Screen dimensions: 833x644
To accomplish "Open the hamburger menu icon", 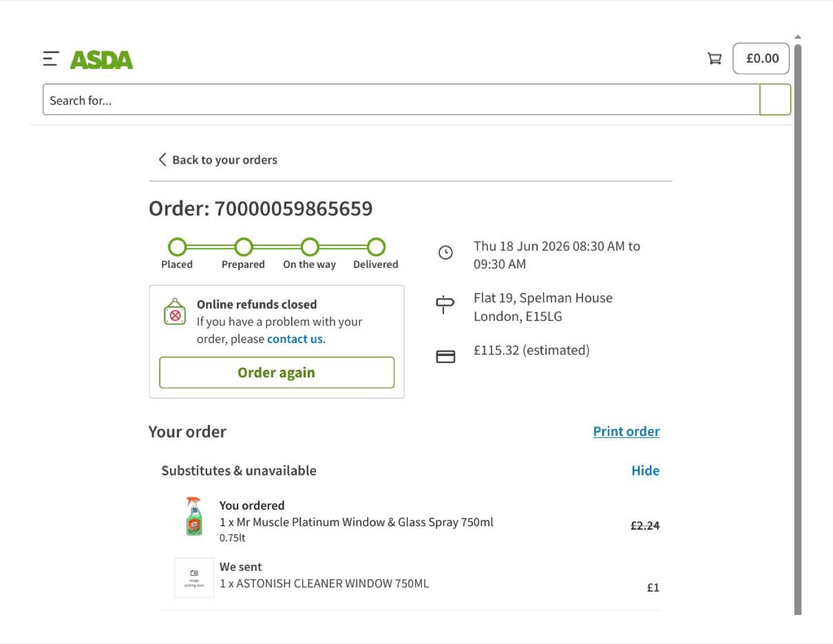I will coord(51,58).
